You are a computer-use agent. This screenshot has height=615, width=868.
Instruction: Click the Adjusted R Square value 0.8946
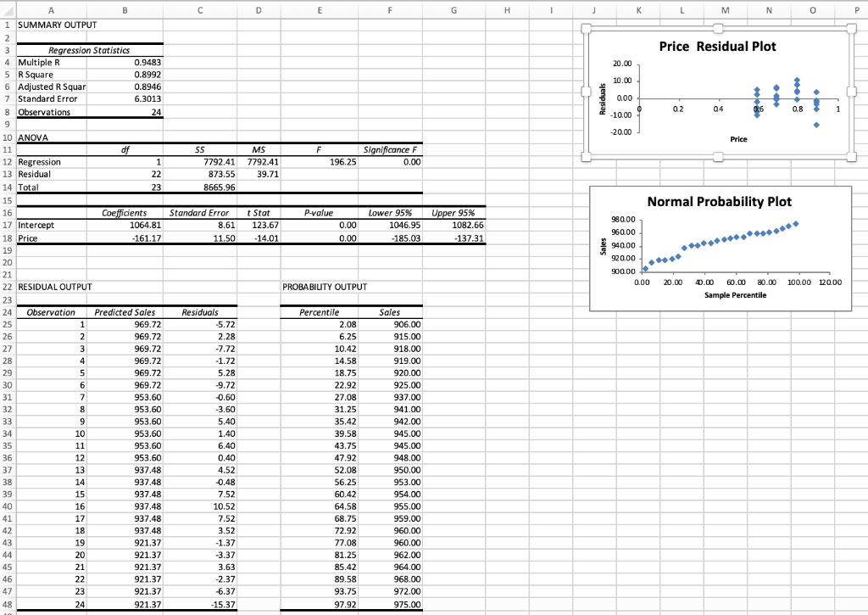pyautogui.click(x=125, y=87)
